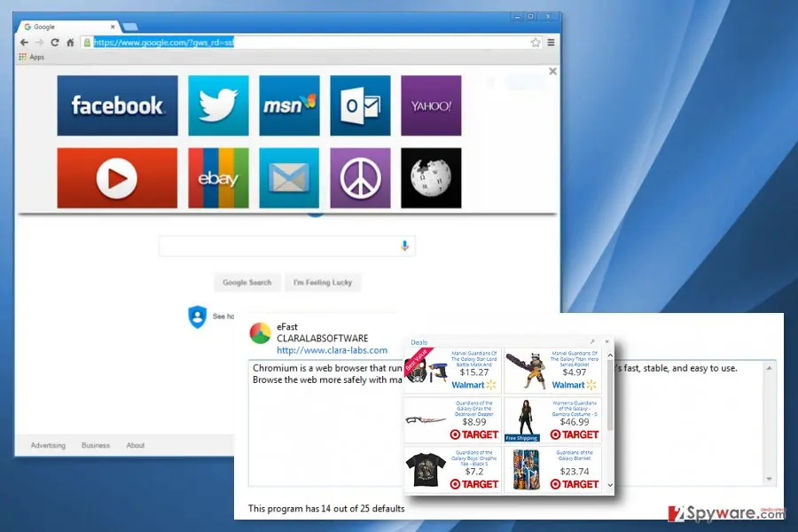Viewport: 798px width, 532px height.
Task: Open the purple peace sign tile
Action: pos(360,178)
